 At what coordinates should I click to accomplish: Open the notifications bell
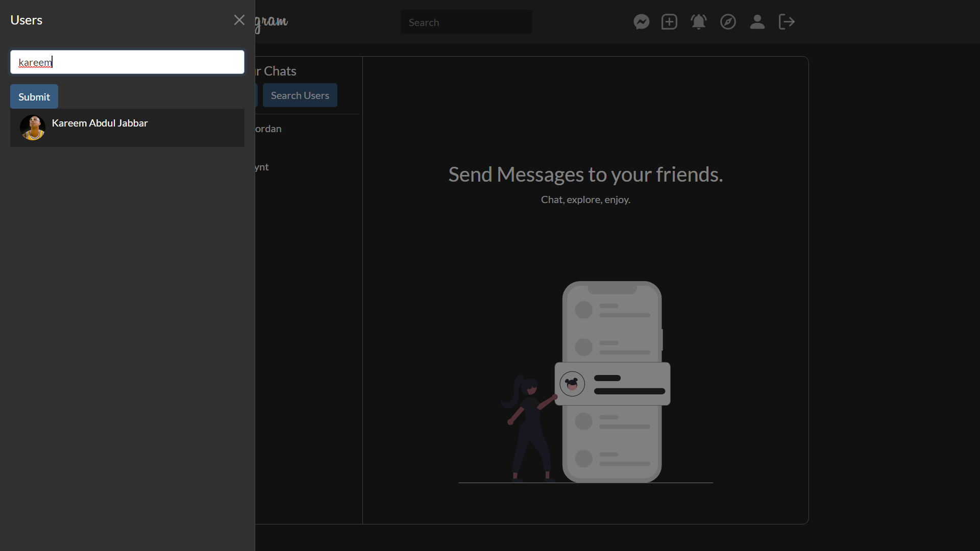point(698,22)
